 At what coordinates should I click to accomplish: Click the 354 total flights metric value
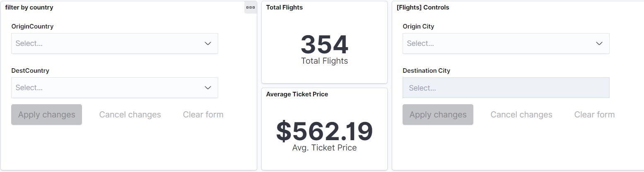(x=324, y=45)
